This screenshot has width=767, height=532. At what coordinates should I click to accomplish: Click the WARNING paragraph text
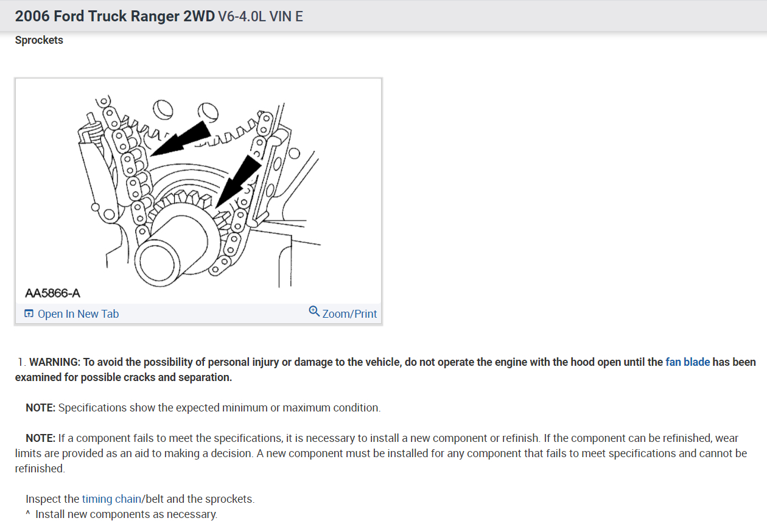(385, 369)
